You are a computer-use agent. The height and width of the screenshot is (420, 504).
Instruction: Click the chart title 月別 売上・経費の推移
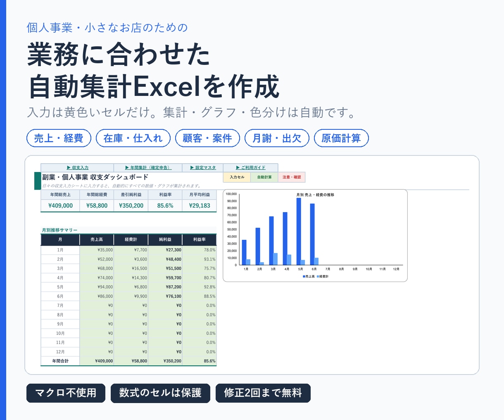[315, 195]
